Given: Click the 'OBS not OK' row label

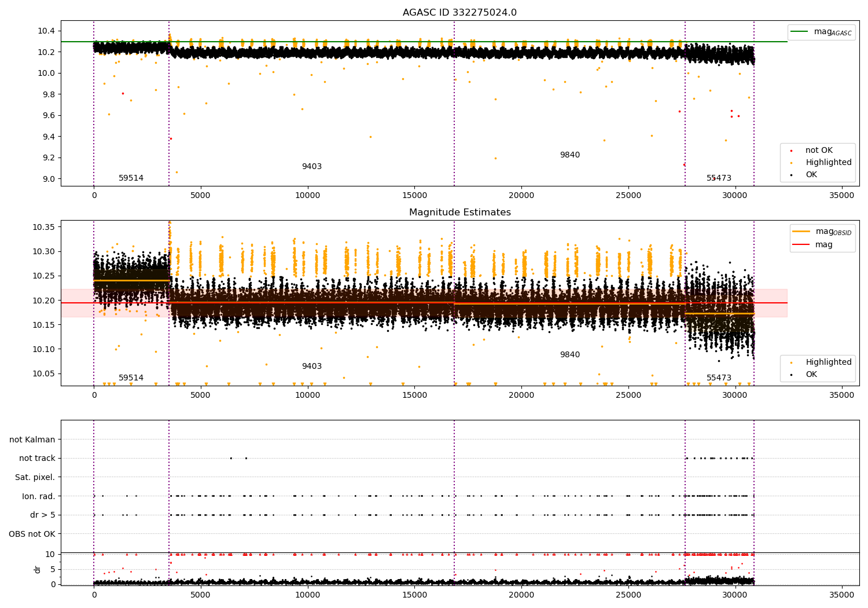Looking at the screenshot, I should point(32,534).
